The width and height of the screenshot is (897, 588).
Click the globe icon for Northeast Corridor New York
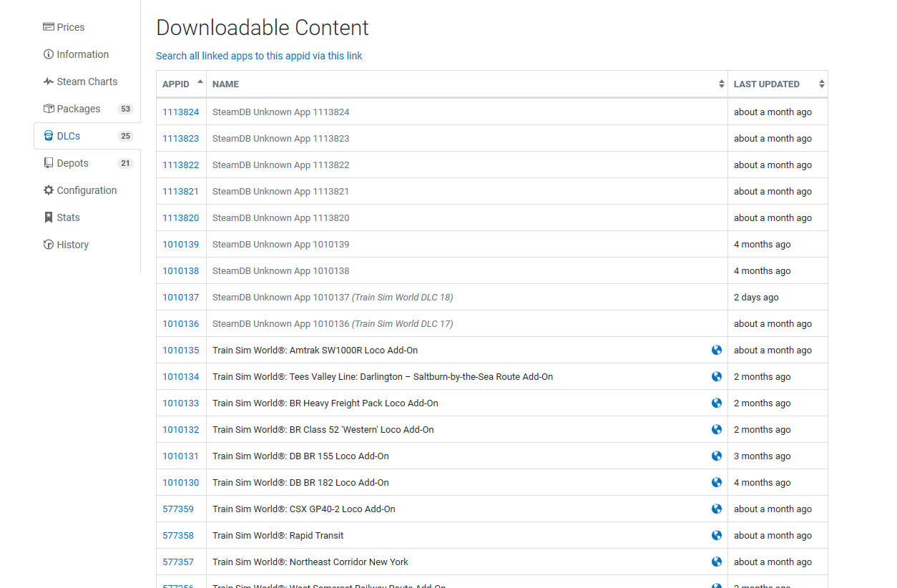coord(717,562)
